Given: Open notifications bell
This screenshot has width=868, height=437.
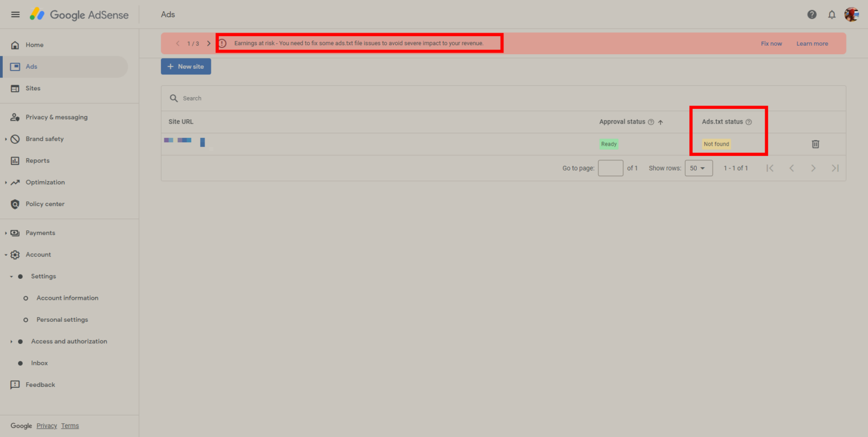Looking at the screenshot, I should coord(831,14).
